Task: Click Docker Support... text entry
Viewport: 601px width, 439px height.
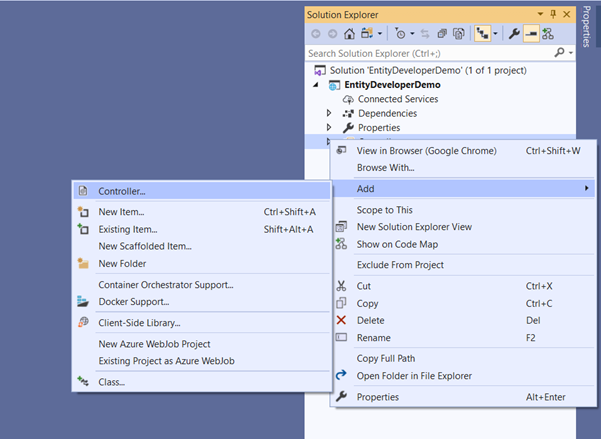Action: click(x=134, y=302)
